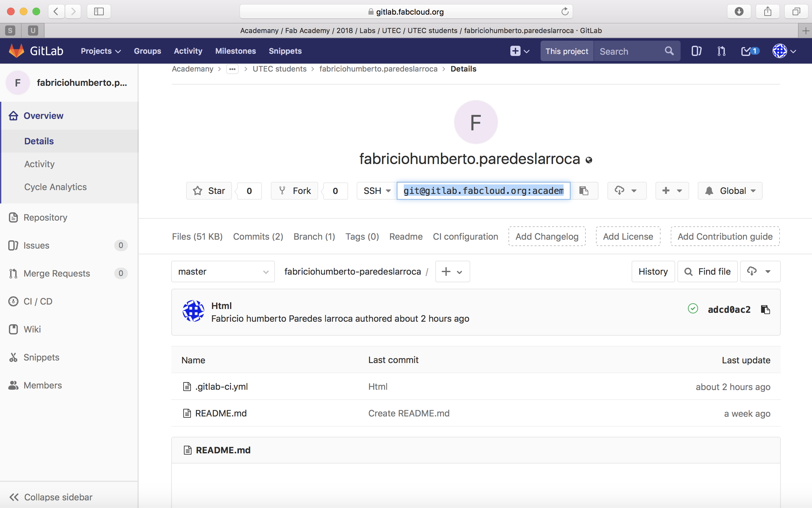Open a new Safari tab with plus
812x508 pixels.
[x=806, y=31]
